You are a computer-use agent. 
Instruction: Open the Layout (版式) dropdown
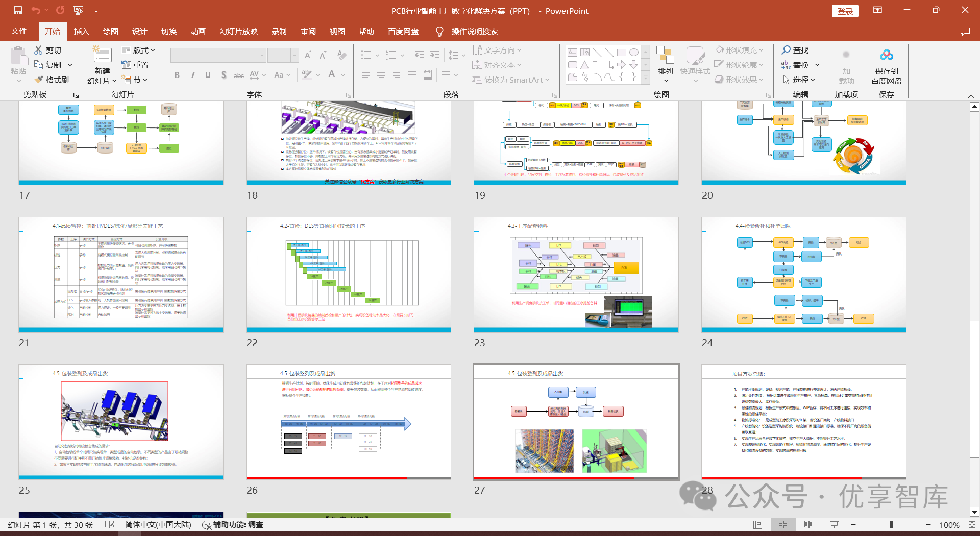138,50
